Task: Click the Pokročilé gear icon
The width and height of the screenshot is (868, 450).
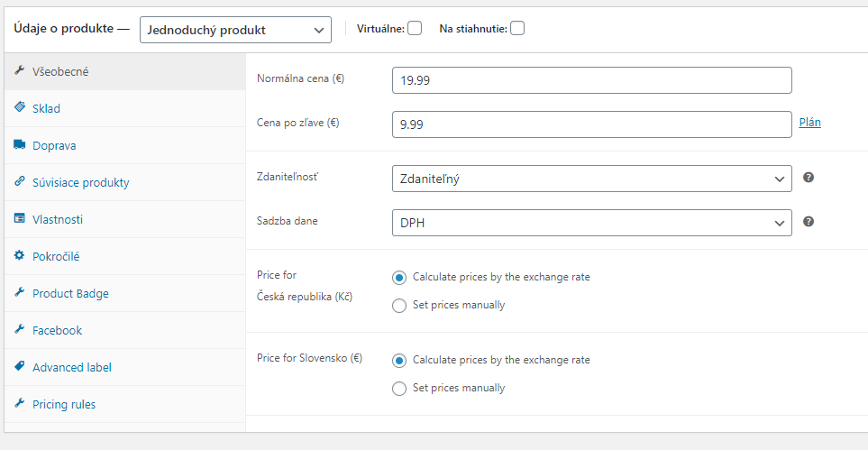Action: 19,256
